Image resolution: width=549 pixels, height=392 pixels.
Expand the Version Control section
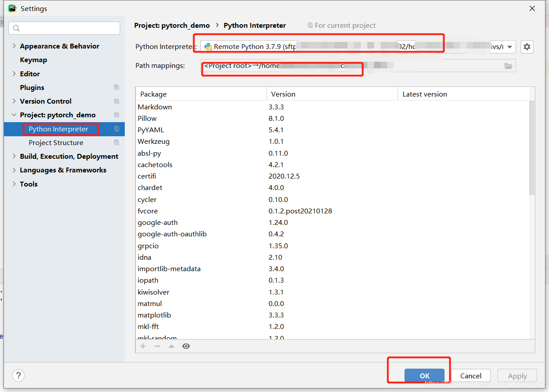[14, 101]
